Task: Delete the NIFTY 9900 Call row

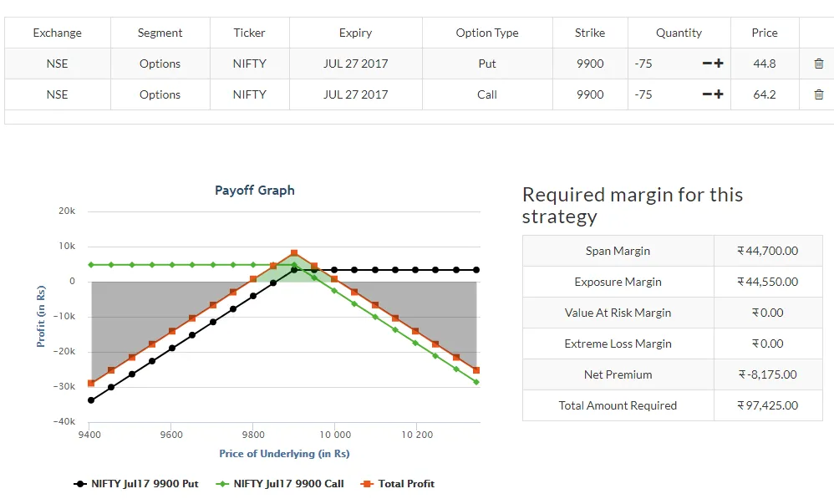Action: pyautogui.click(x=818, y=94)
